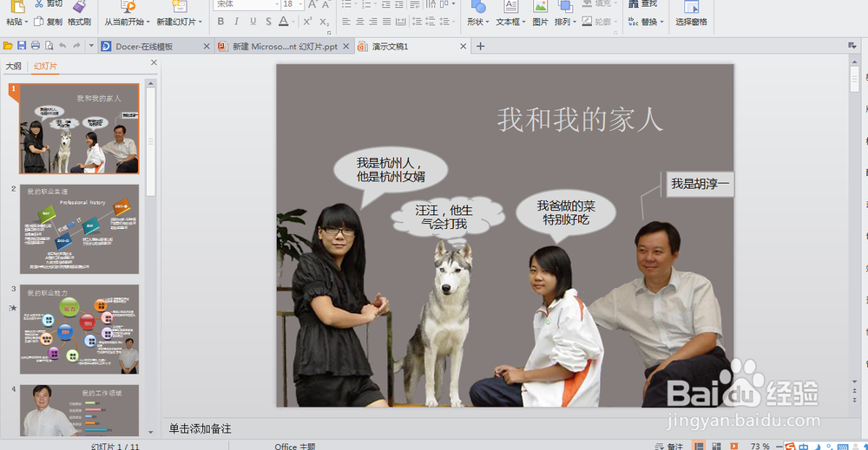868x450 pixels.
Task: Click the New Slide (新建幻灯片) icon
Action: tap(179, 6)
